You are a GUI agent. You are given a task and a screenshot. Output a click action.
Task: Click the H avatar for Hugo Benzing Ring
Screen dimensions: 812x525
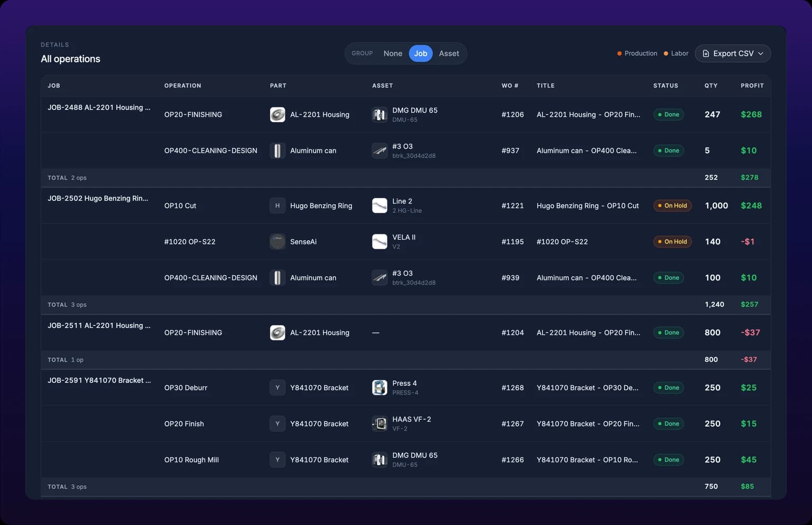tap(278, 205)
